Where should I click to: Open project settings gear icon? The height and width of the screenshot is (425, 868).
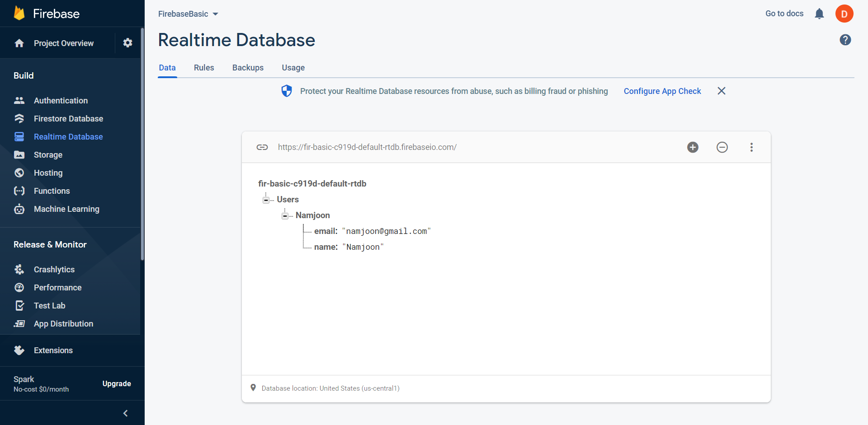tap(127, 42)
